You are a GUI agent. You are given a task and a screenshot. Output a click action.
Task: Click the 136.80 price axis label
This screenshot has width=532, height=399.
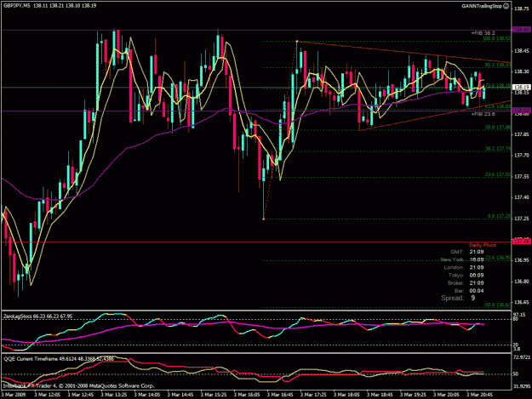[x=522, y=282]
